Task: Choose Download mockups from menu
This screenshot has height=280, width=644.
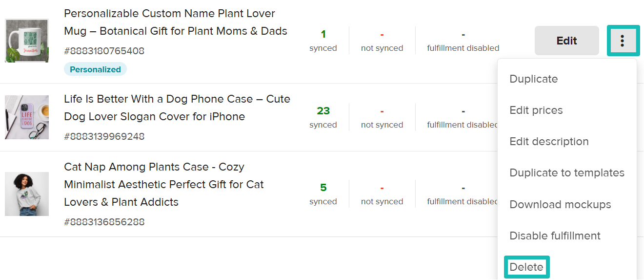Action: tap(560, 205)
